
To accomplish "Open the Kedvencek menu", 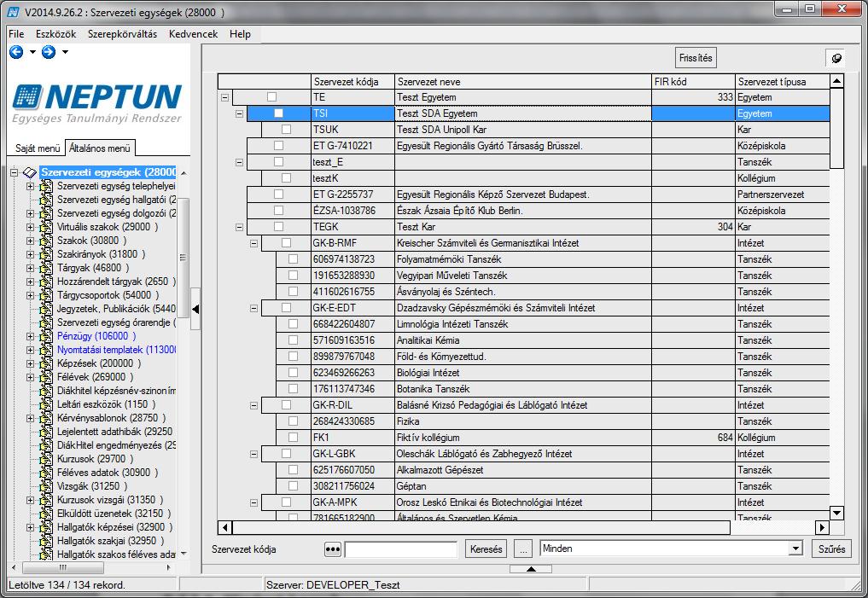I will point(193,34).
